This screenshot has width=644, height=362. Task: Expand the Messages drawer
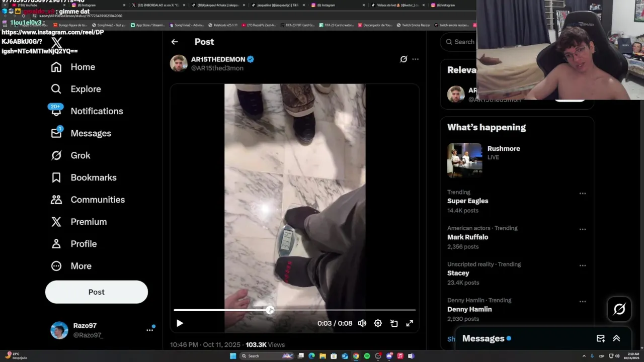point(616,338)
